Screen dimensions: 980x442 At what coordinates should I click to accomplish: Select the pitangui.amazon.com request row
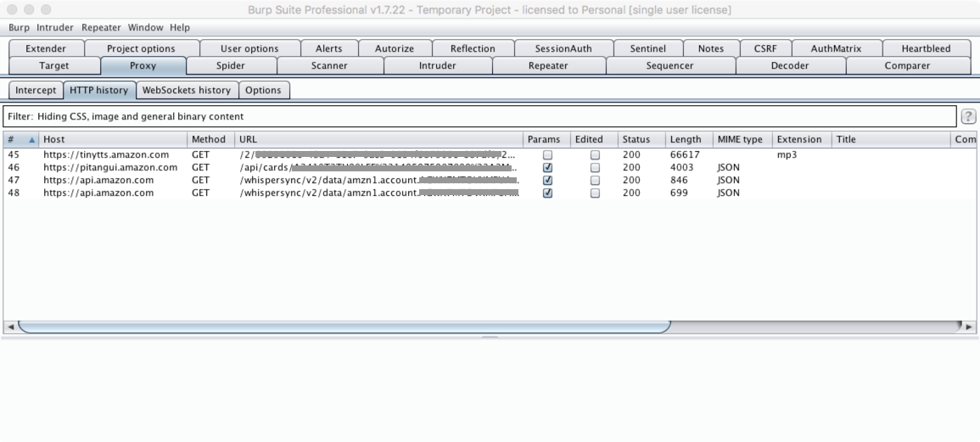point(490,167)
